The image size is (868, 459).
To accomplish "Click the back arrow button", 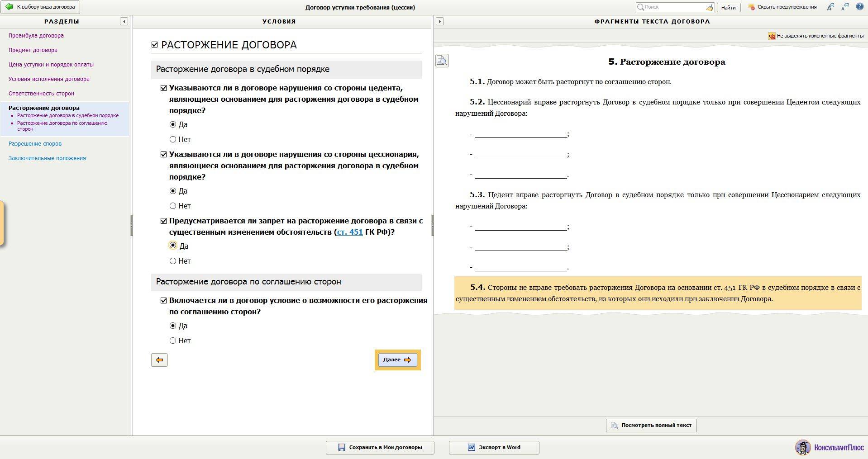I will (159, 360).
